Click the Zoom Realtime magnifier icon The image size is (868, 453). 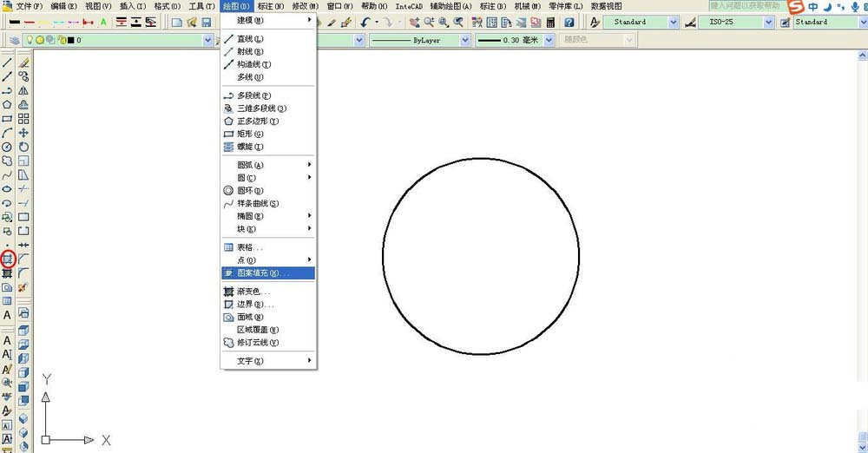point(429,23)
